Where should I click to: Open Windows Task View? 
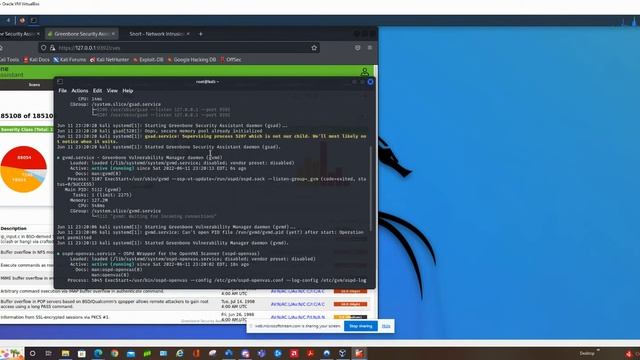coord(49,353)
